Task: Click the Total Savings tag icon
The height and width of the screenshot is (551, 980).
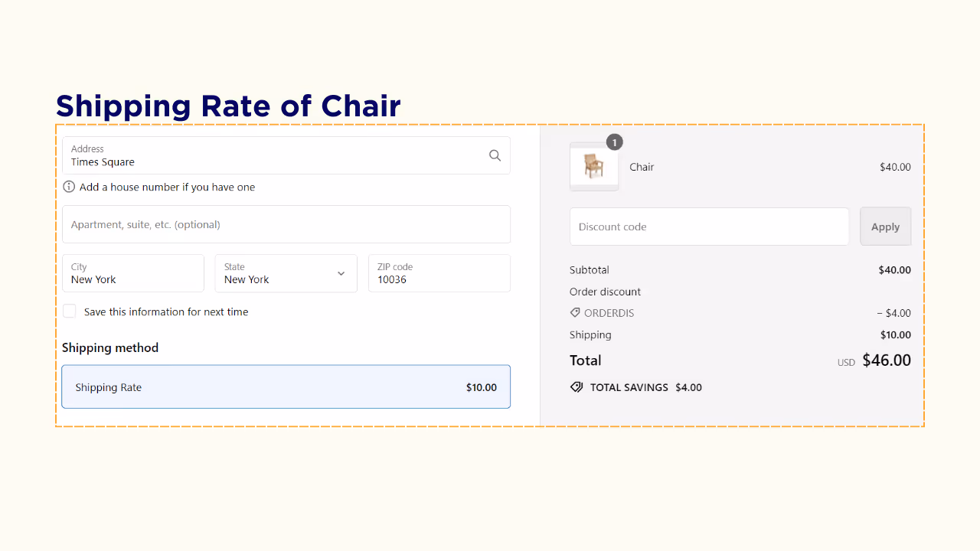Action: click(x=577, y=387)
